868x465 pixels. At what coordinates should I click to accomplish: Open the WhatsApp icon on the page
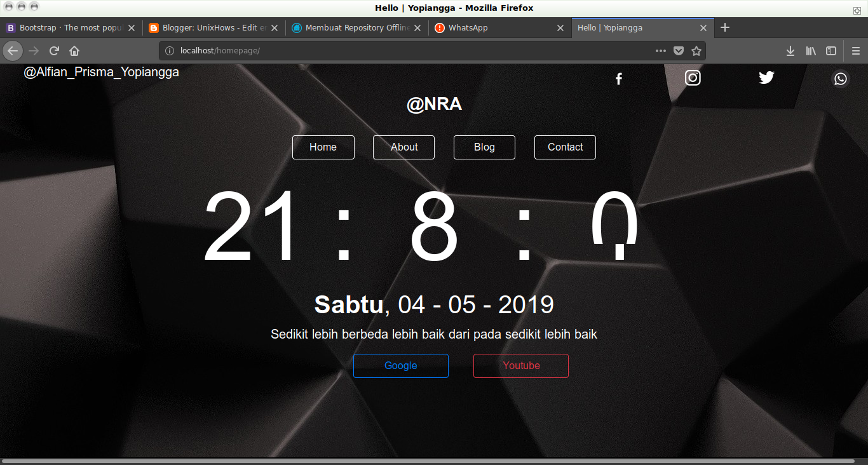pos(841,78)
